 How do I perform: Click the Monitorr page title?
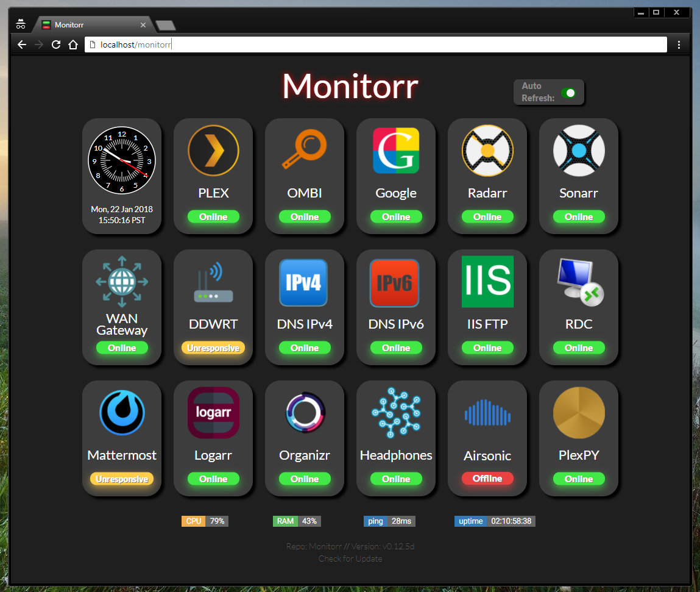(350, 86)
